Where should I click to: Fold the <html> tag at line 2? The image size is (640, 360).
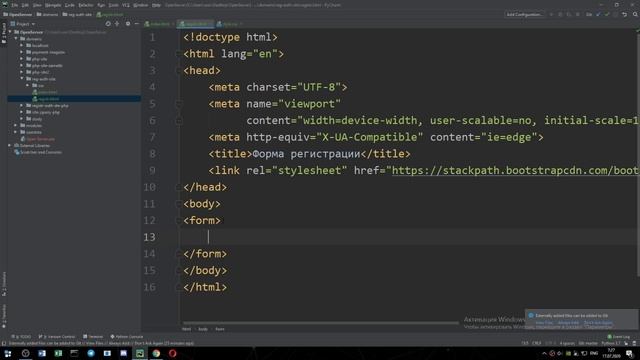click(x=178, y=54)
